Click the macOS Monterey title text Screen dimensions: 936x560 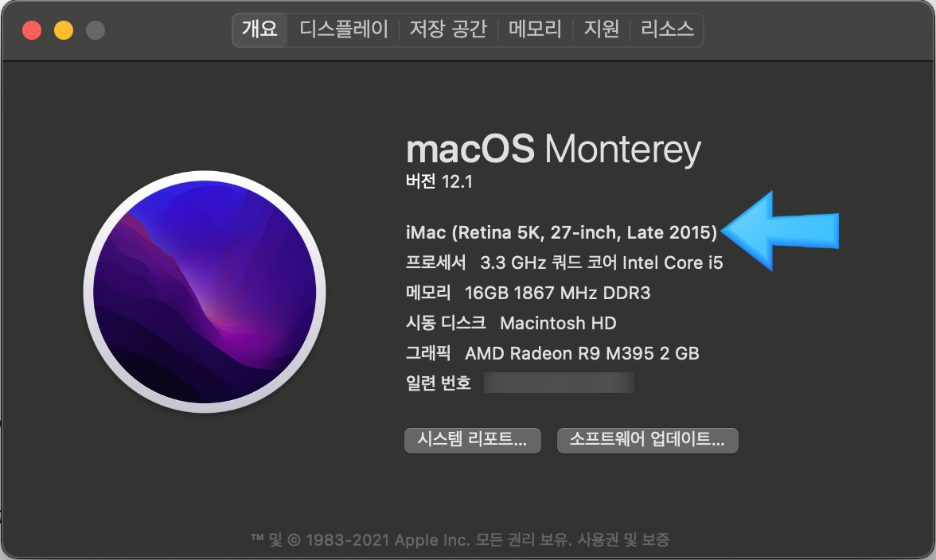click(x=553, y=149)
